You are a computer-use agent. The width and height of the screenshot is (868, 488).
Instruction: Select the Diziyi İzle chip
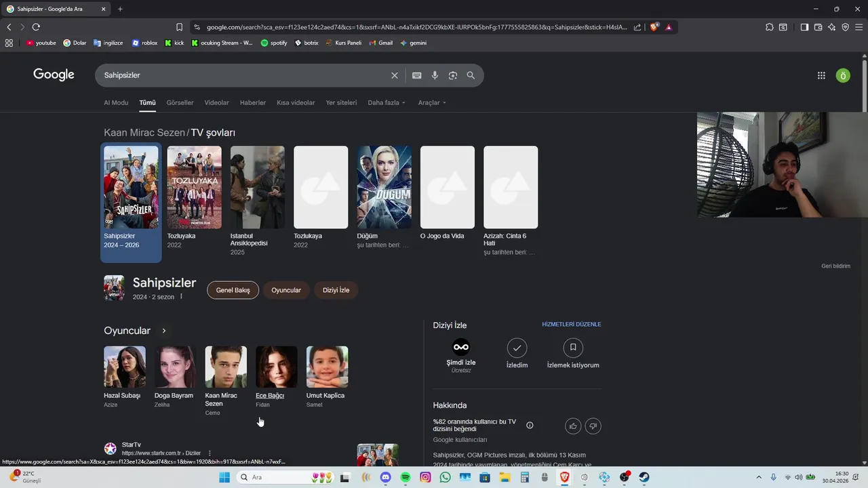[x=336, y=290]
